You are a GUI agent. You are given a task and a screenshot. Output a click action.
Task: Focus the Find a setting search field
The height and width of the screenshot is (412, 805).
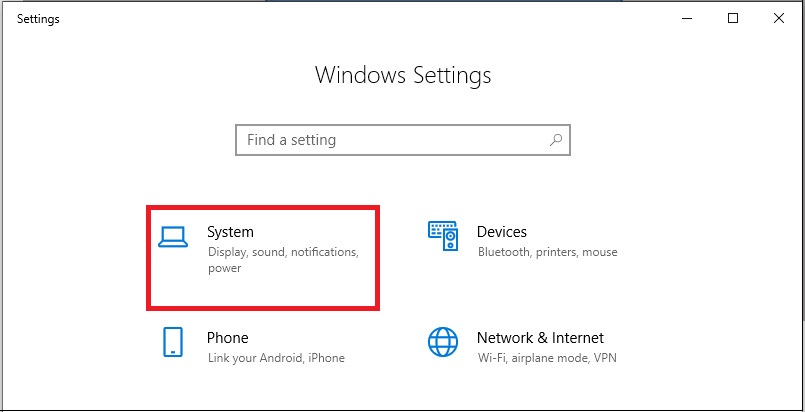click(403, 140)
